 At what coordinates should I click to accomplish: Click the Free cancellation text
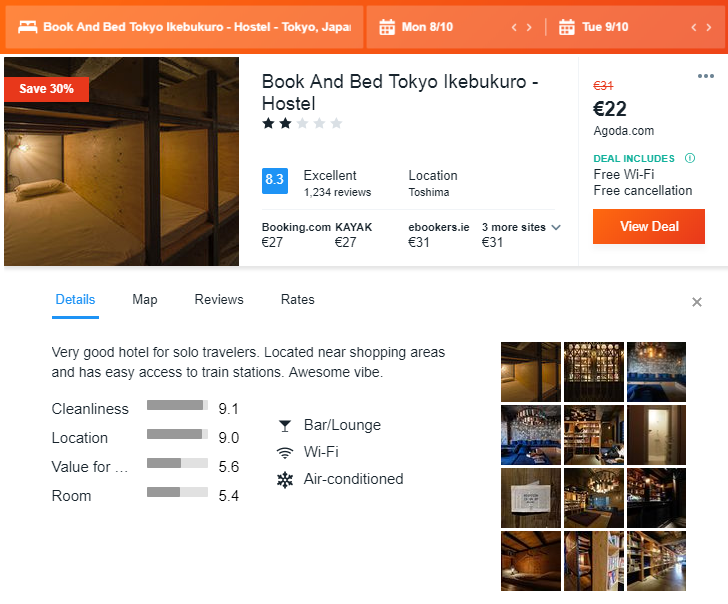(x=643, y=191)
